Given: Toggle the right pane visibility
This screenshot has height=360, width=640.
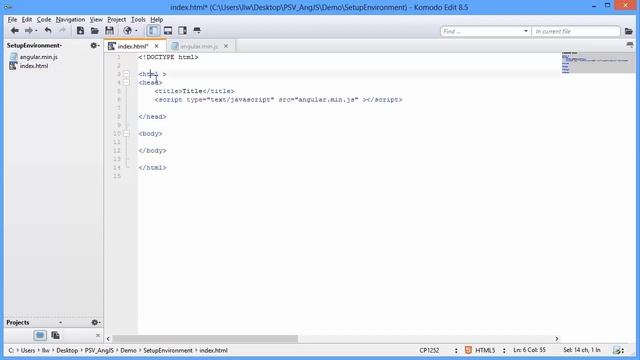Looking at the screenshot, I should [182, 31].
